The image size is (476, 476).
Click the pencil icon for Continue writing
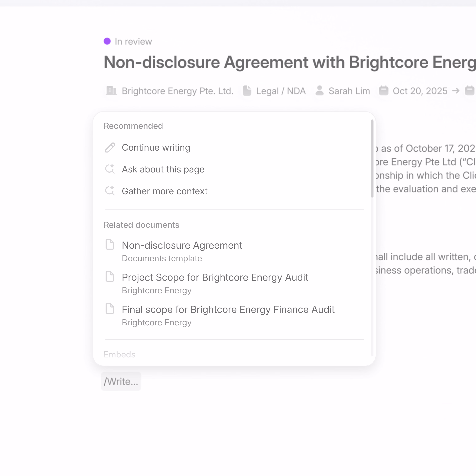click(x=110, y=148)
